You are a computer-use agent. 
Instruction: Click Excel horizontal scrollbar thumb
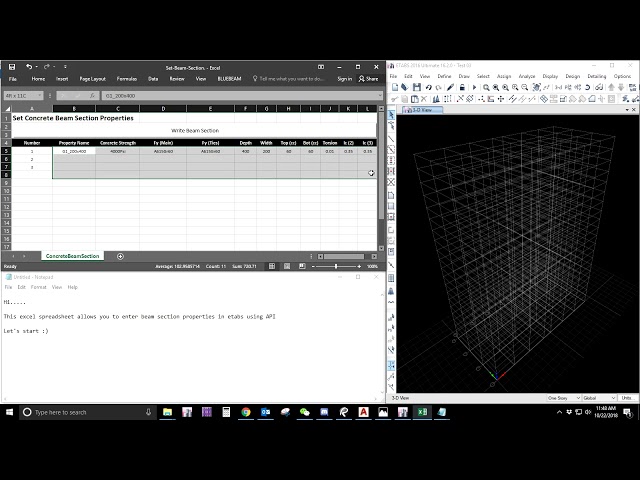344,256
